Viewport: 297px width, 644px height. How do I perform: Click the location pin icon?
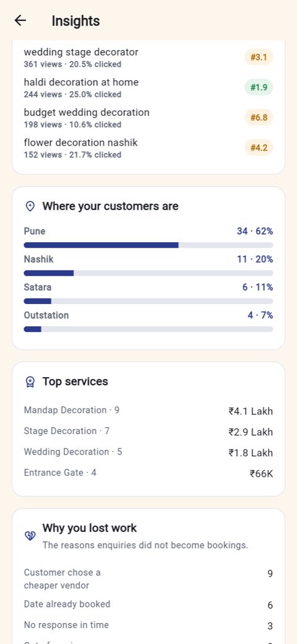click(x=30, y=206)
